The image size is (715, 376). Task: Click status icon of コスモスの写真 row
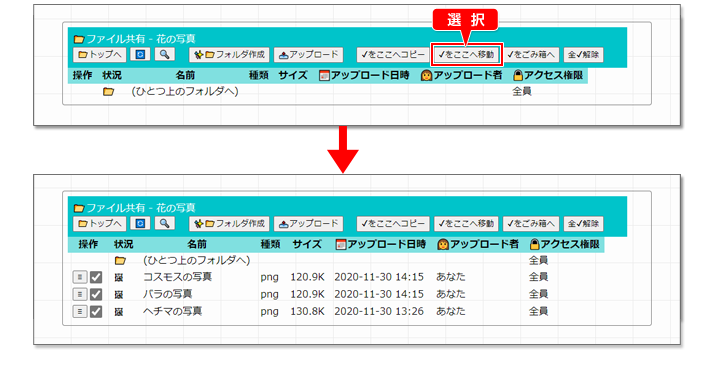click(119, 278)
